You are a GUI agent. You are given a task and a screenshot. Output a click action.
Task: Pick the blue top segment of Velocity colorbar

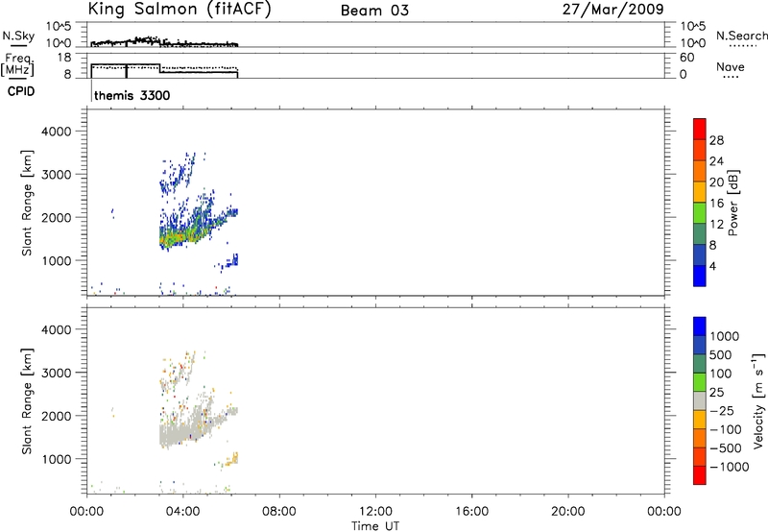(700, 326)
